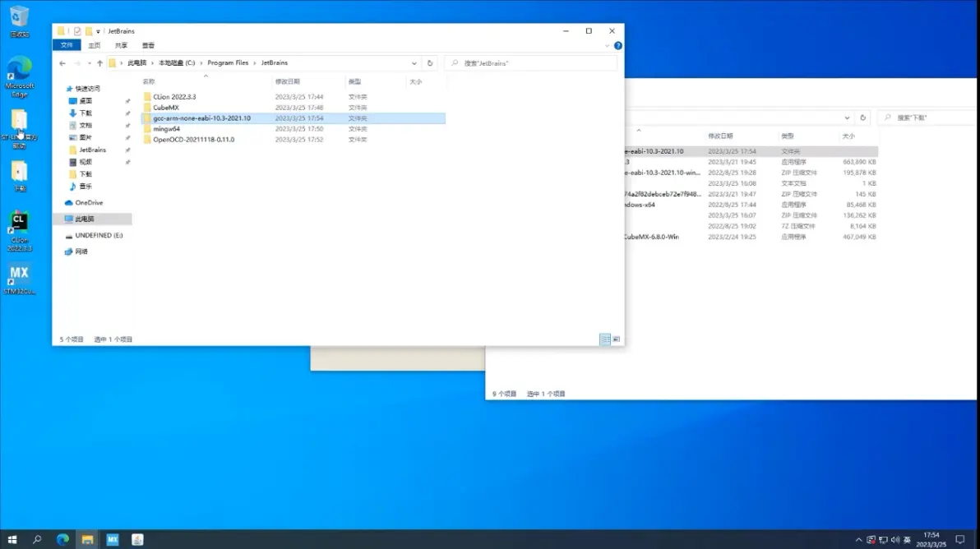Switch to the 查看 (View) ribbon tab

point(148,45)
